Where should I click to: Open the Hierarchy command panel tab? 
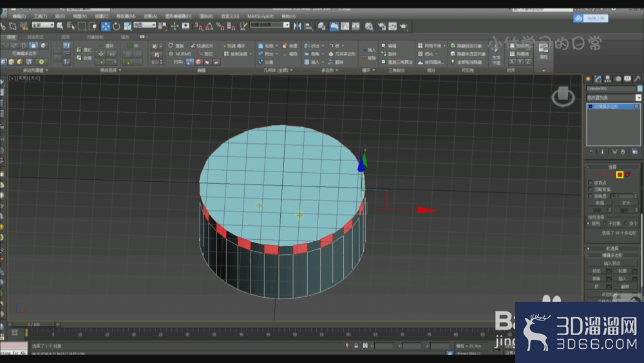pyautogui.click(x=608, y=79)
